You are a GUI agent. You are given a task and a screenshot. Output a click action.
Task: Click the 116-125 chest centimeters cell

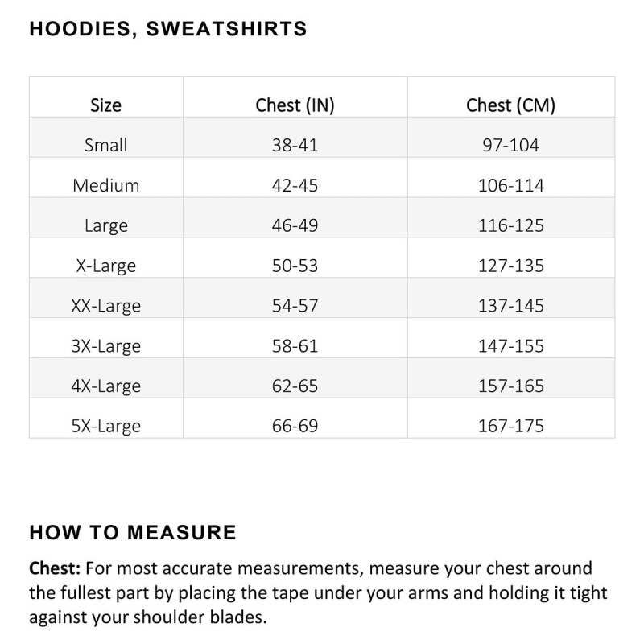click(x=511, y=226)
